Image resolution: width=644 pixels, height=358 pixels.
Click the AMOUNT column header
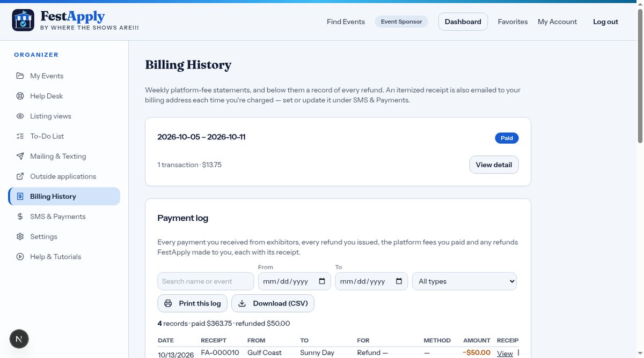pyautogui.click(x=477, y=340)
